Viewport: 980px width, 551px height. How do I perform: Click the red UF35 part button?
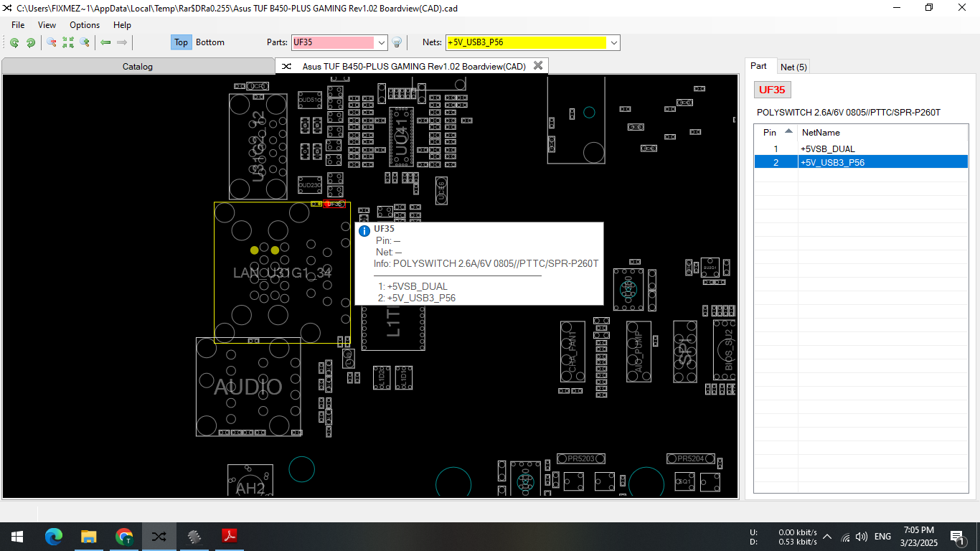click(x=773, y=90)
